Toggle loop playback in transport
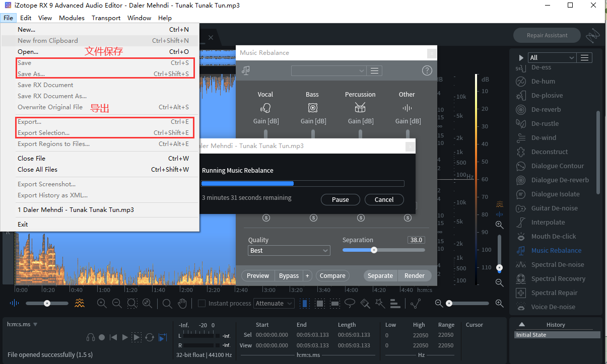The width and height of the screenshot is (607, 364). 150,337
